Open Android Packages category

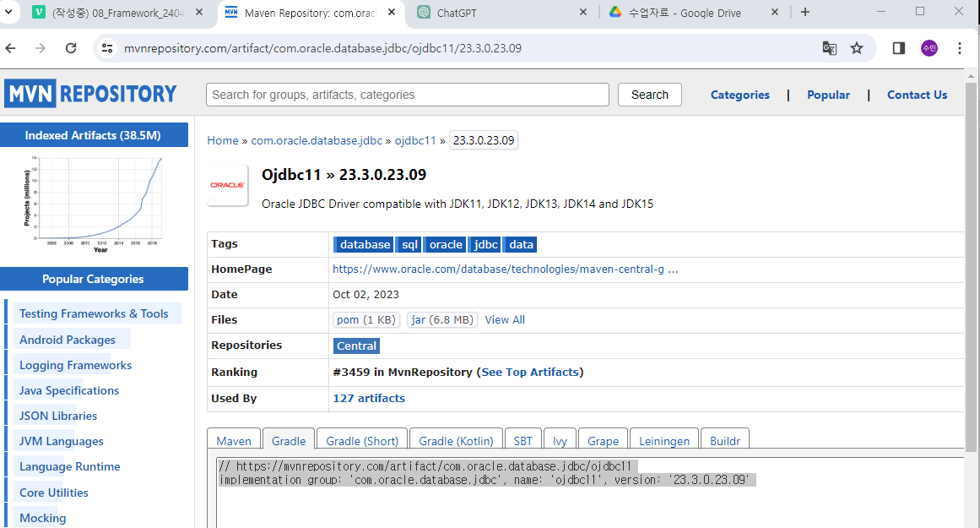[x=68, y=340]
